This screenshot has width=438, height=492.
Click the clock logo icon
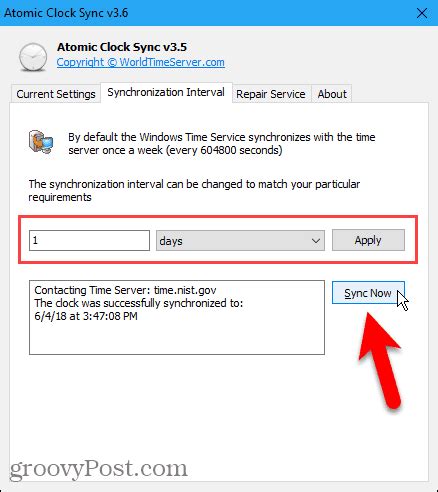point(33,57)
